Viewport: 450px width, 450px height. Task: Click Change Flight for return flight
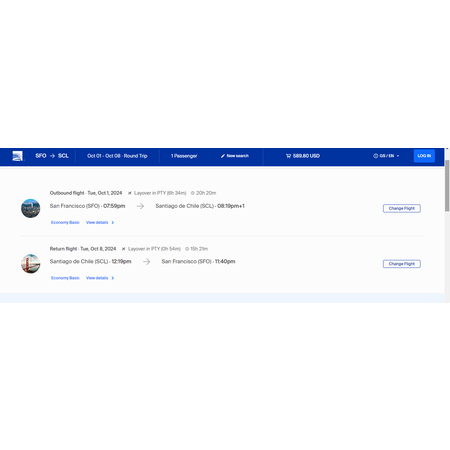[402, 264]
